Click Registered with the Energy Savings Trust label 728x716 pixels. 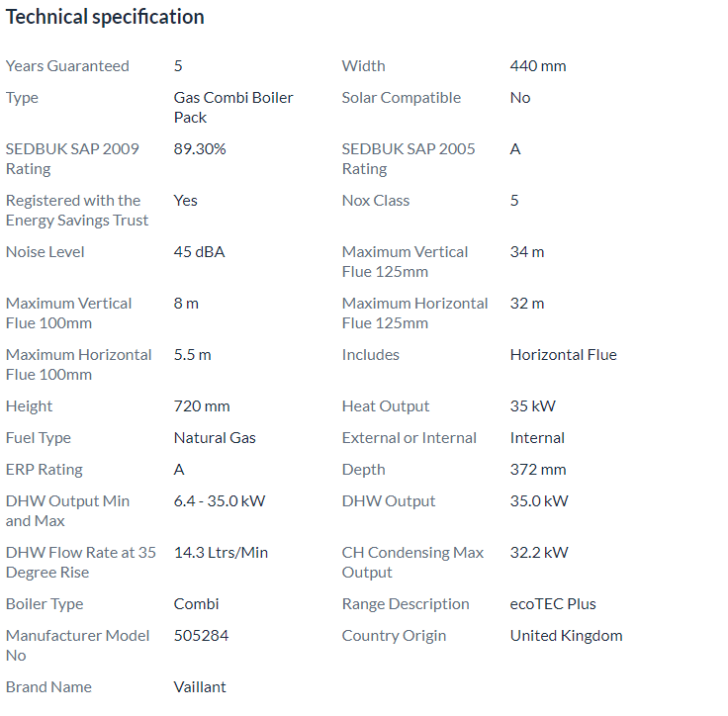[77, 211]
